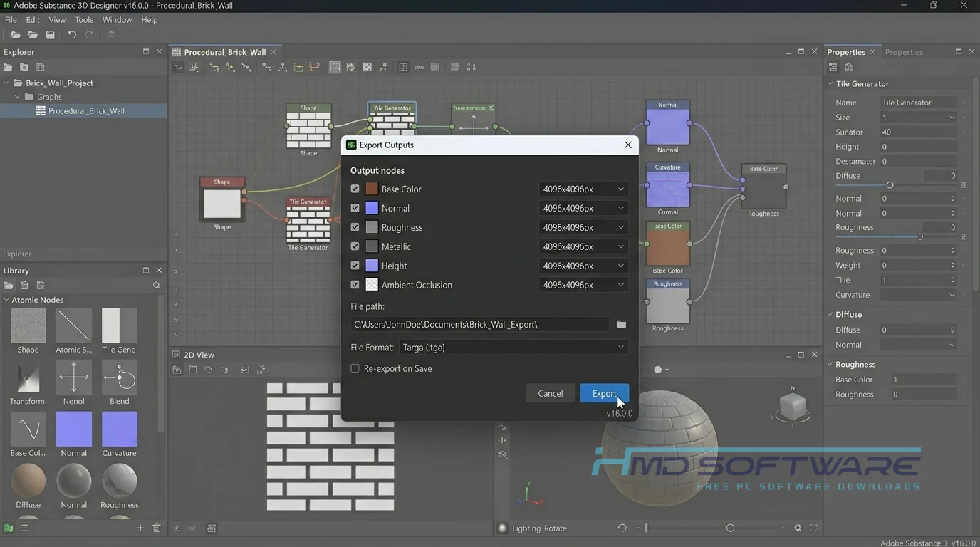Click the redo arrow icon
The width and height of the screenshot is (980, 547).
point(90,35)
